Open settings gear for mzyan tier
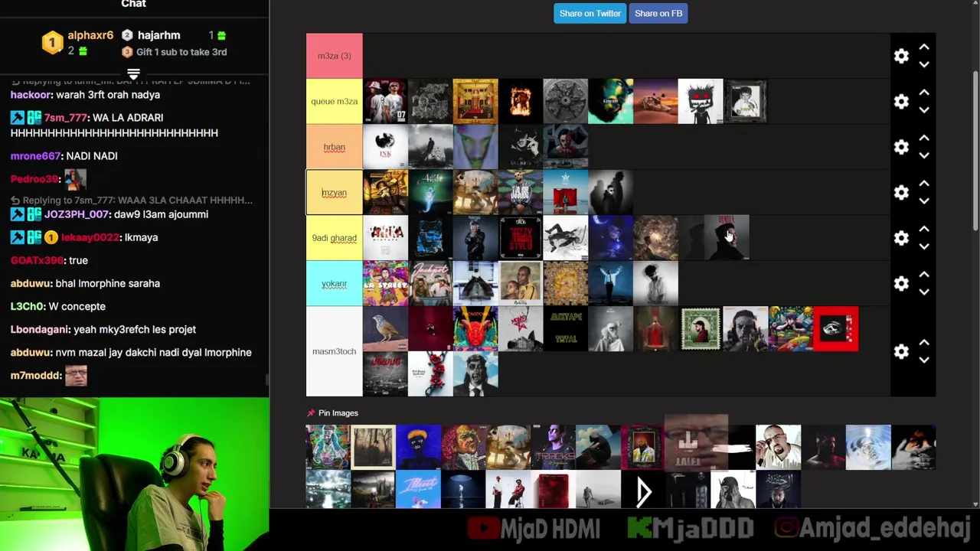 (901, 192)
